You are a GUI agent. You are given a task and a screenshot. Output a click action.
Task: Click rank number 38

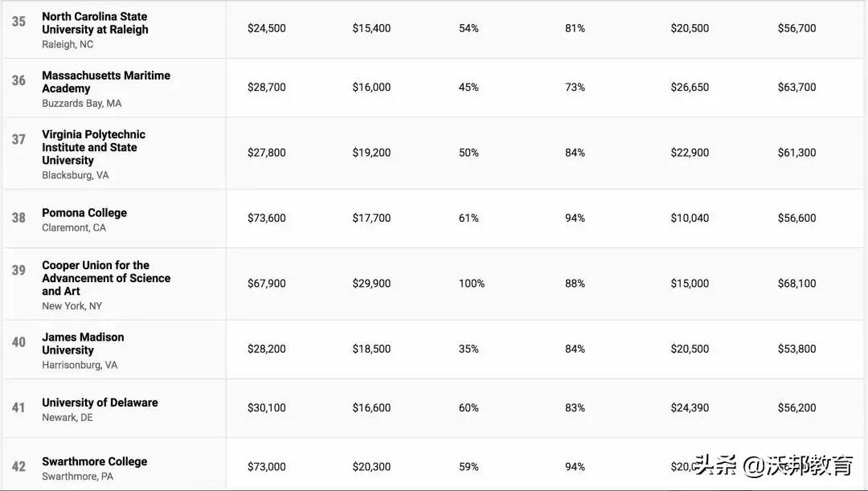pos(18,218)
